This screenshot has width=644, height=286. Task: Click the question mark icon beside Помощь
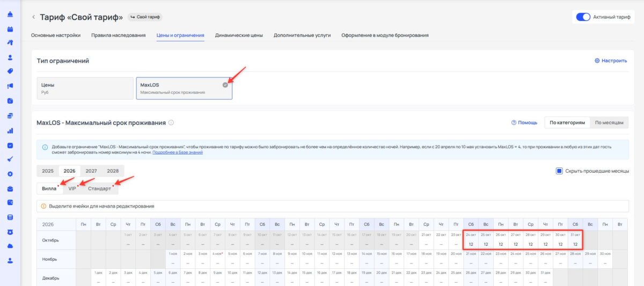click(x=514, y=123)
